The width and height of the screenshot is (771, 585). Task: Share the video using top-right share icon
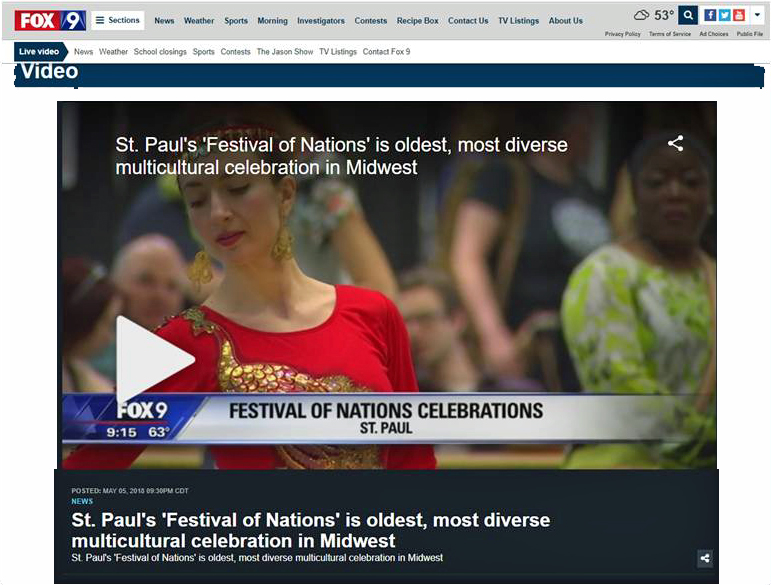pos(676,143)
